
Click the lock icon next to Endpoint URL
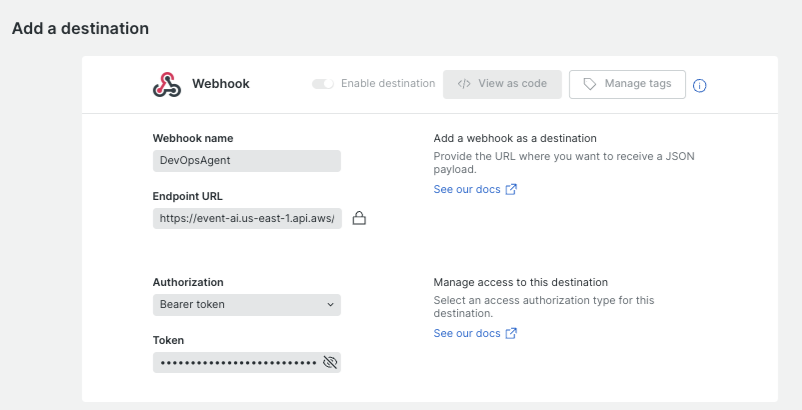point(359,218)
